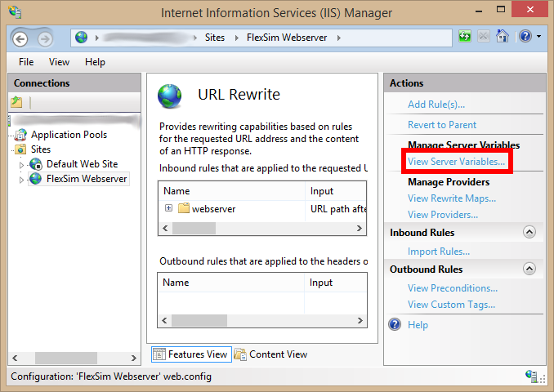Image resolution: width=554 pixels, height=392 pixels.
Task: Click the Connections panel connect icon
Action: click(x=17, y=102)
